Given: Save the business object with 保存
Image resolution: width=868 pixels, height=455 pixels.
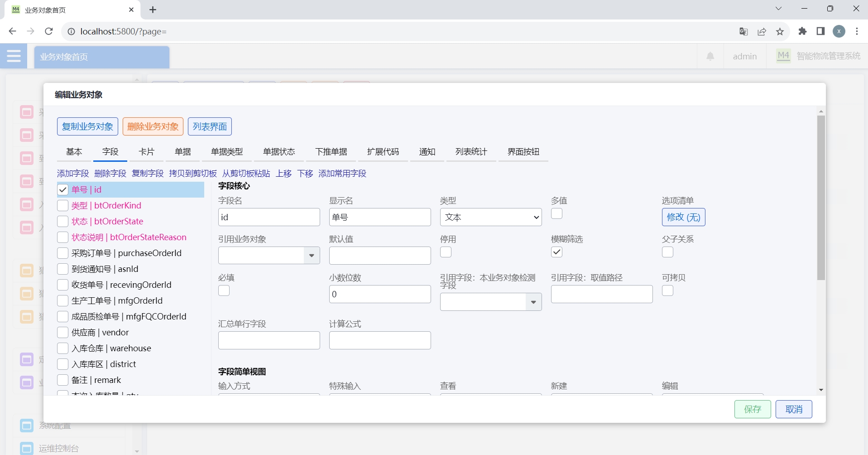Looking at the screenshot, I should click(753, 409).
